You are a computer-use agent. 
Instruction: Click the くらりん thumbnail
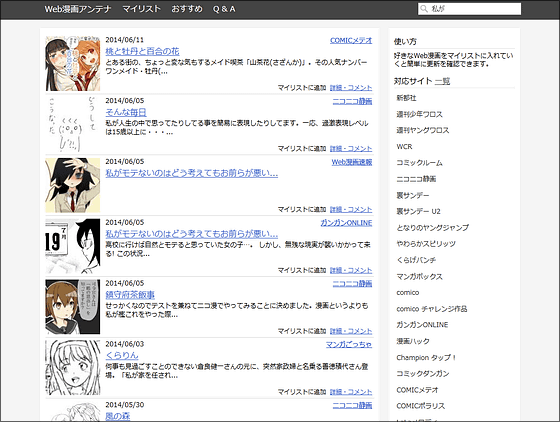coord(73,367)
